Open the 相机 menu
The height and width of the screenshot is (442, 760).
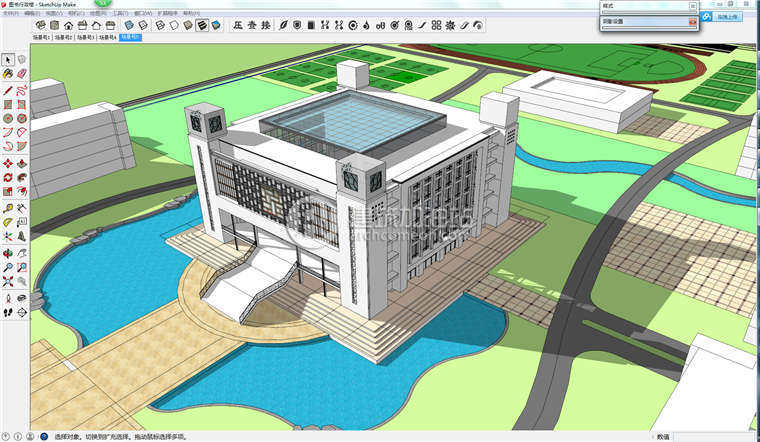(x=76, y=13)
